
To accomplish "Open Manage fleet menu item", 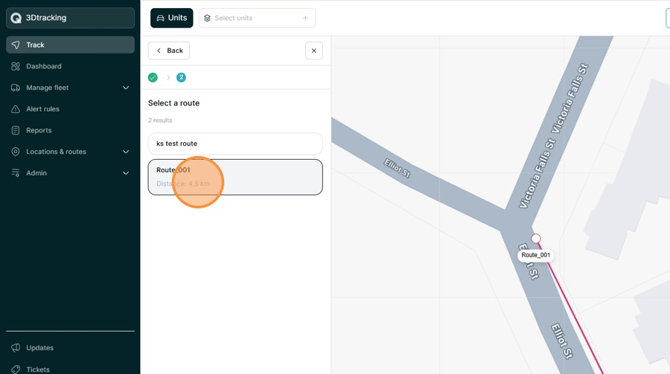I will click(70, 88).
